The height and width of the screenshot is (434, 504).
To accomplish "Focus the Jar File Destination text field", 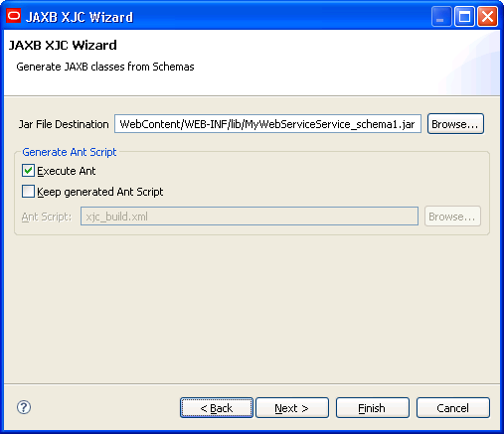I will [267, 124].
